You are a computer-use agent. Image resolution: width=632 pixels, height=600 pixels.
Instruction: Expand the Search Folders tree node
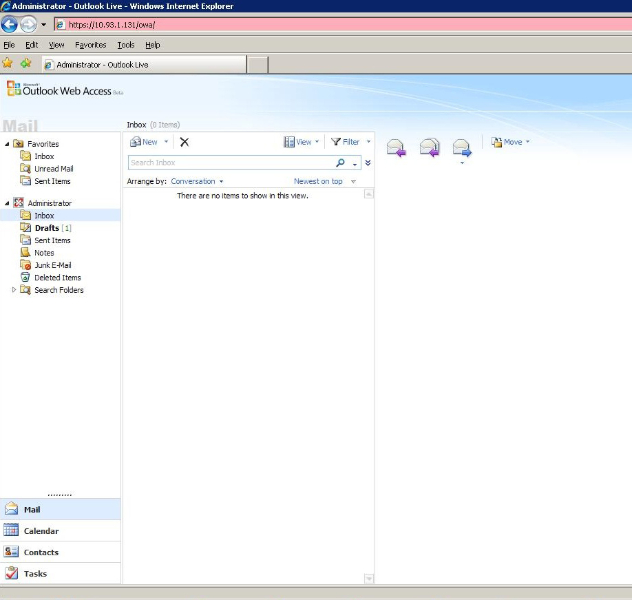coord(14,290)
